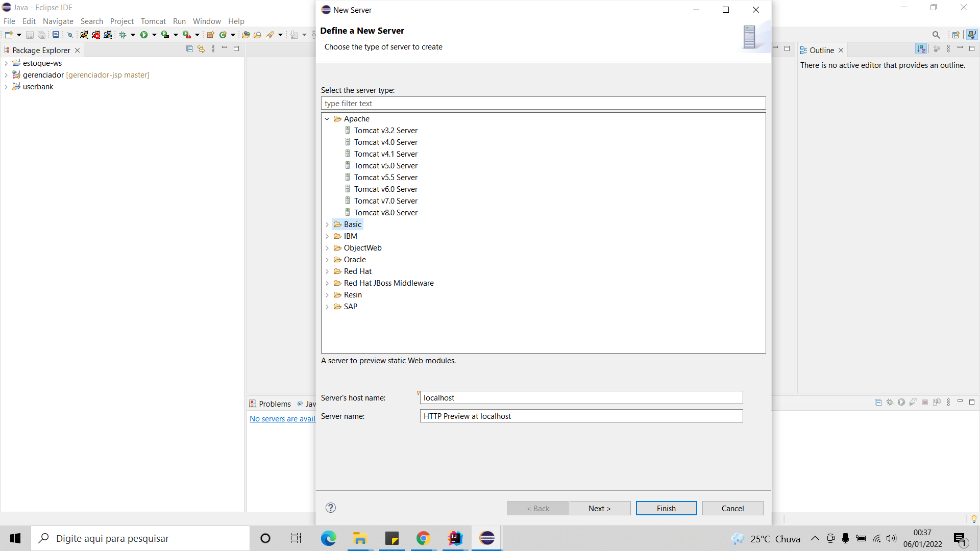
Task: Open Package Explorer view menu dots
Action: coord(213,49)
